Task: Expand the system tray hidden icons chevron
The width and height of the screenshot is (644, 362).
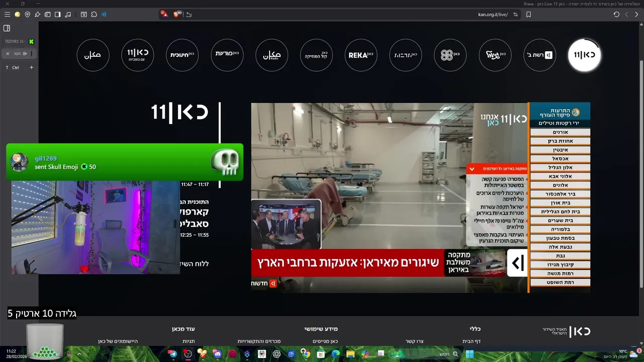Action: [x=79, y=354]
